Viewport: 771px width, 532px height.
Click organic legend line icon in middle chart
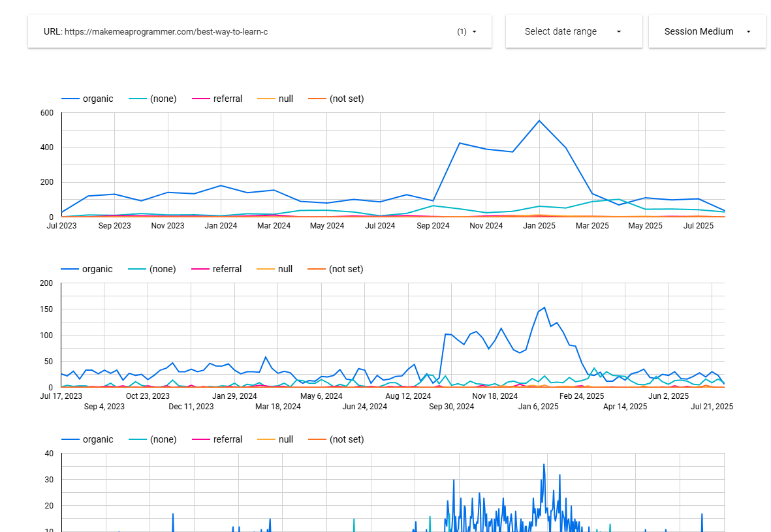click(x=69, y=269)
